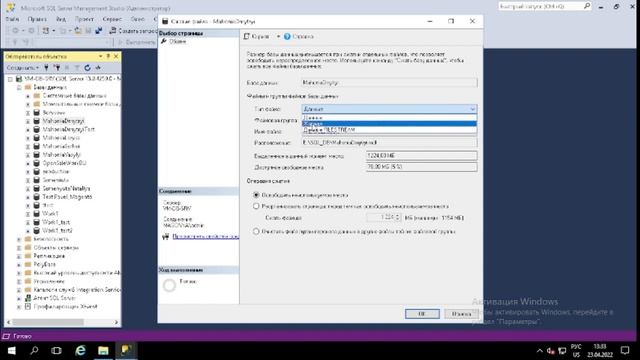Open 'Соединить' dropdown in Object Explorer
The width and height of the screenshot is (640, 360).
click(x=22, y=68)
